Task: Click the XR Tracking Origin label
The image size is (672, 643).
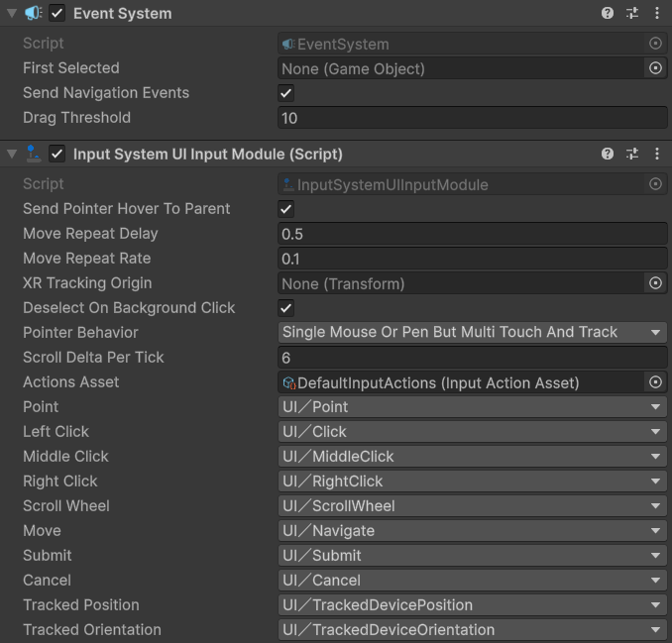Action: (x=87, y=283)
